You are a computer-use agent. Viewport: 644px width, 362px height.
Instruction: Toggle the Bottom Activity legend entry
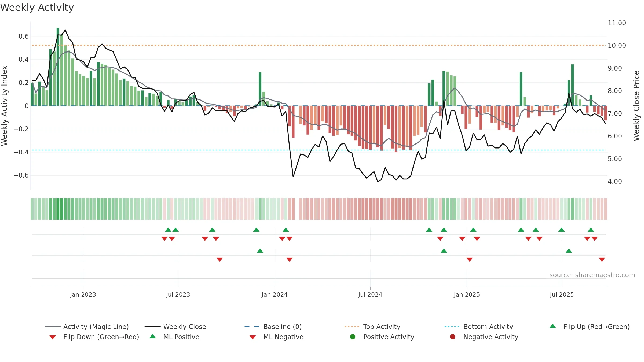coord(479,327)
